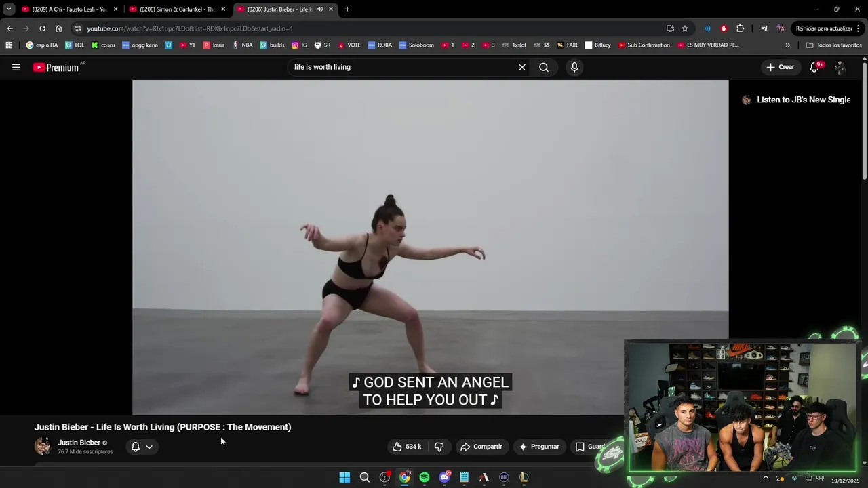Open subscription notification bell dropdown

142,447
